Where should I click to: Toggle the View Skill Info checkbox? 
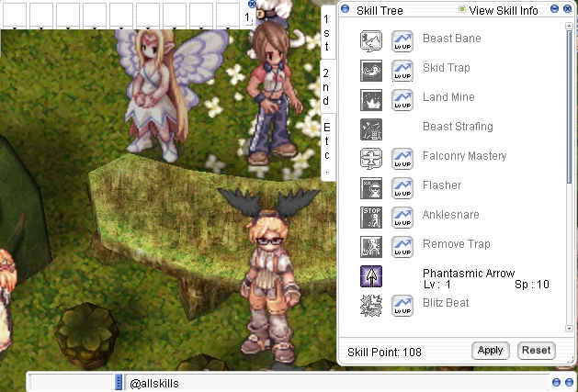click(462, 9)
